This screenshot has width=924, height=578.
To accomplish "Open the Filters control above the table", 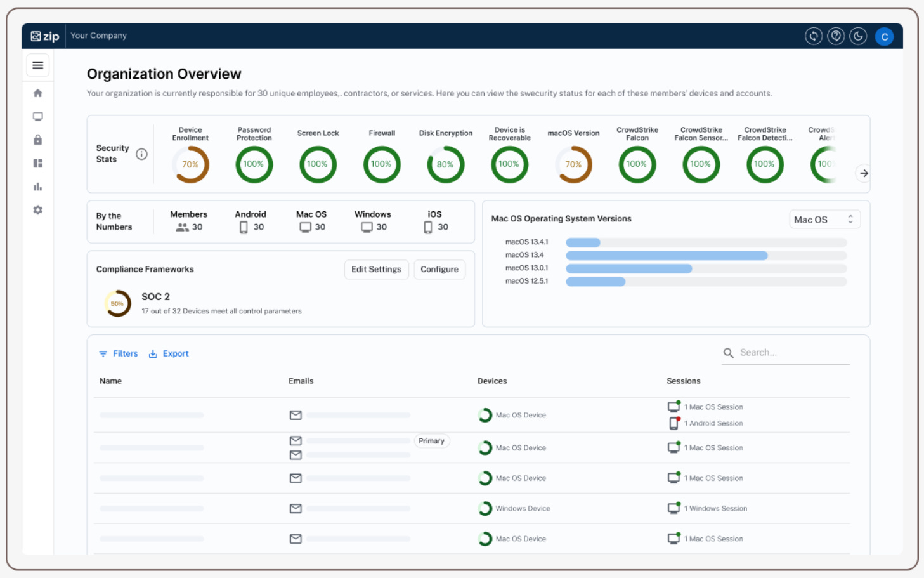I will click(x=119, y=353).
